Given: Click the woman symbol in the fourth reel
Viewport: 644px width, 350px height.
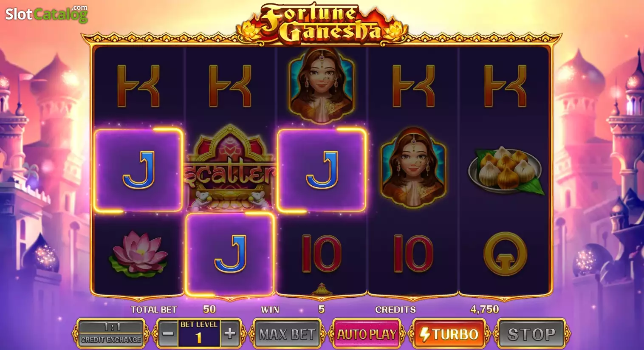Looking at the screenshot, I should coord(413,168).
